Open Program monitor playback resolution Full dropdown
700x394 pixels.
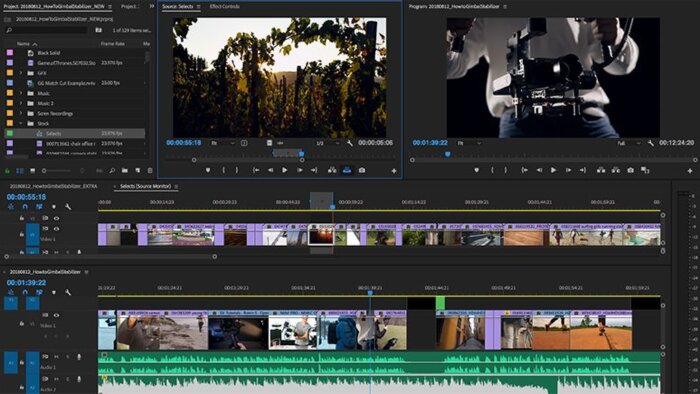click(x=629, y=143)
